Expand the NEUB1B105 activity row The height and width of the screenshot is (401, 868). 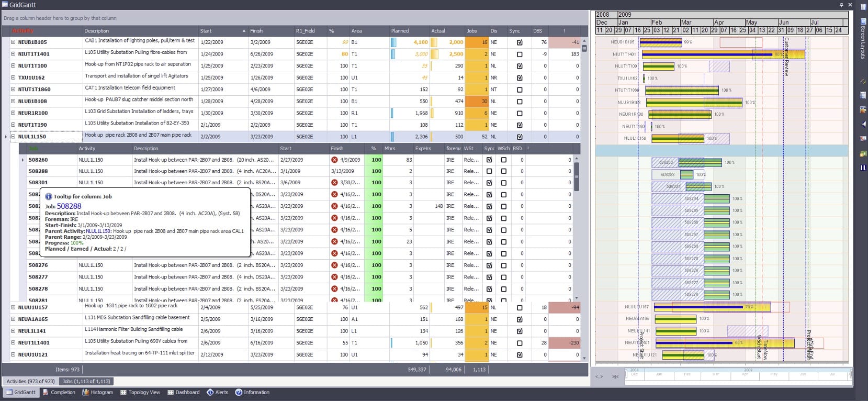pos(13,42)
